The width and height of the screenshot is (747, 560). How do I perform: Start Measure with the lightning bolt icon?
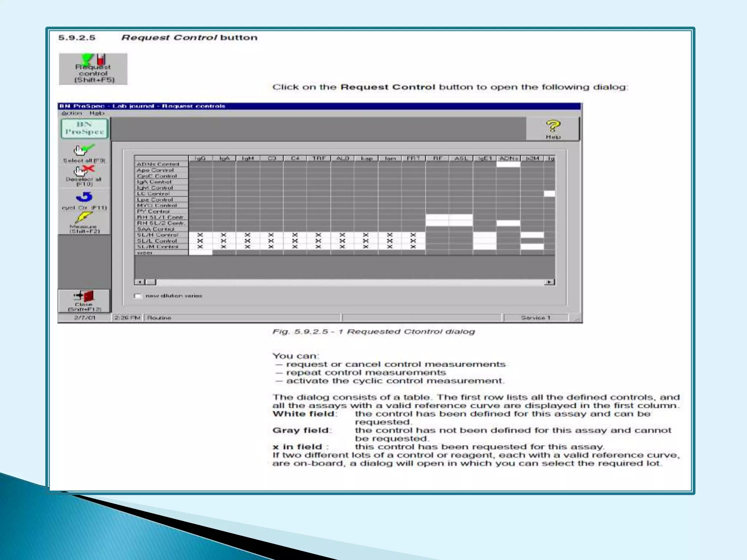point(84,218)
